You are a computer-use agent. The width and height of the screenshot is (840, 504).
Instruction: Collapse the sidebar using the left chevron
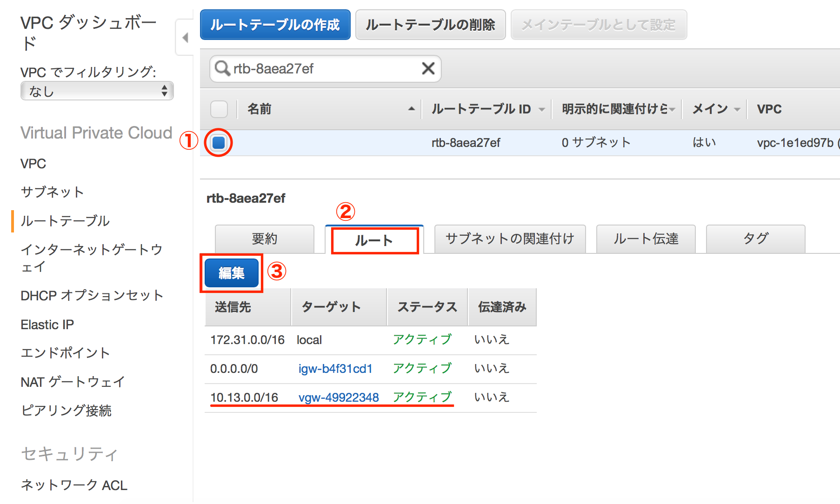pos(185,38)
